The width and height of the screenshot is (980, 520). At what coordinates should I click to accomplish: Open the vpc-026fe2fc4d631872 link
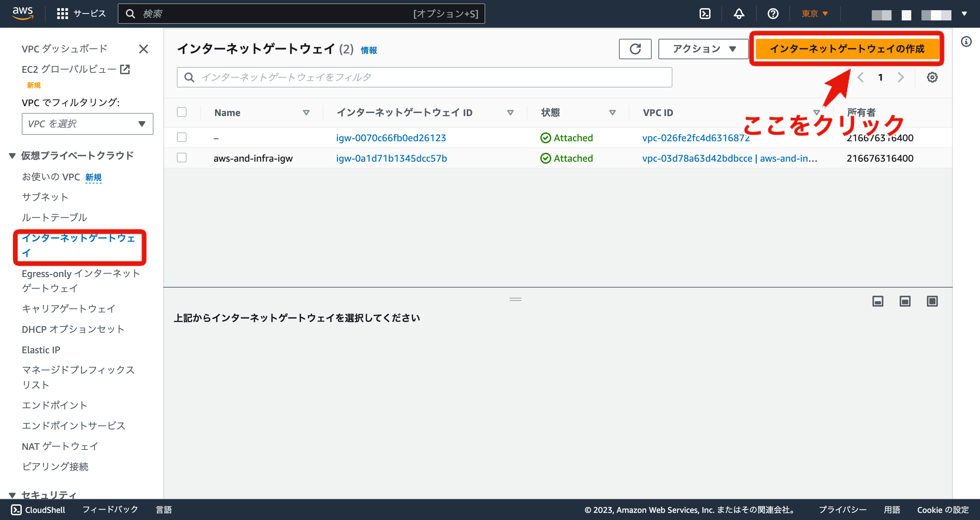click(x=696, y=138)
